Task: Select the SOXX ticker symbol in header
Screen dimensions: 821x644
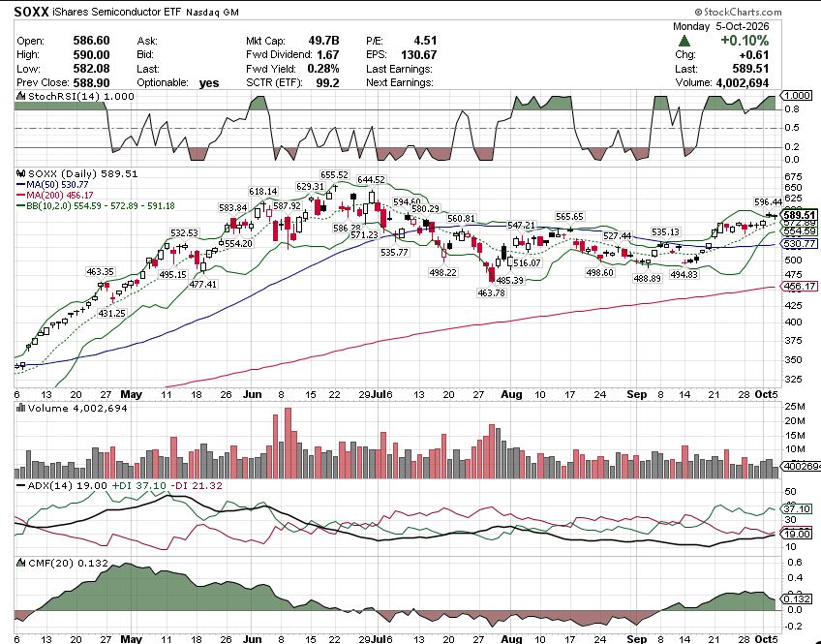Action: (x=31, y=12)
